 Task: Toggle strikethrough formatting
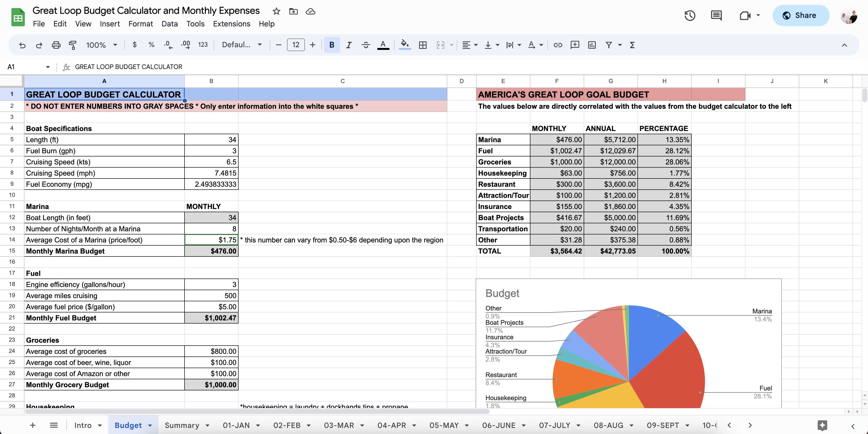366,45
